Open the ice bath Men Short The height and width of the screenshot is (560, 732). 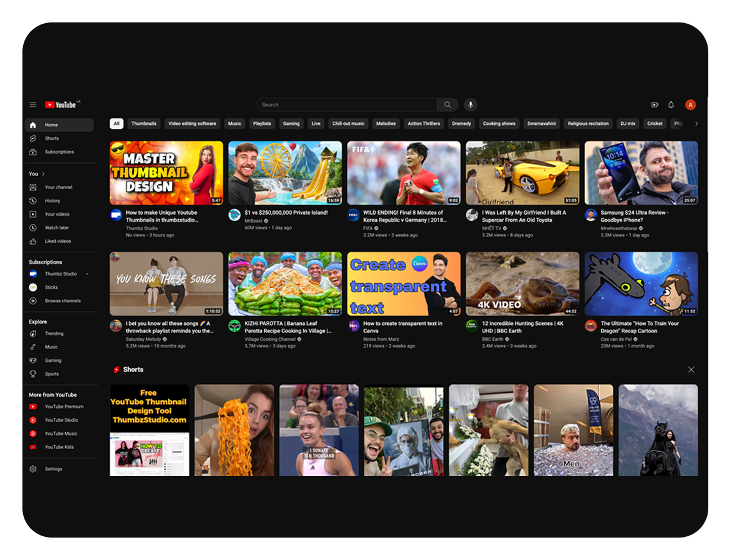[x=573, y=431]
